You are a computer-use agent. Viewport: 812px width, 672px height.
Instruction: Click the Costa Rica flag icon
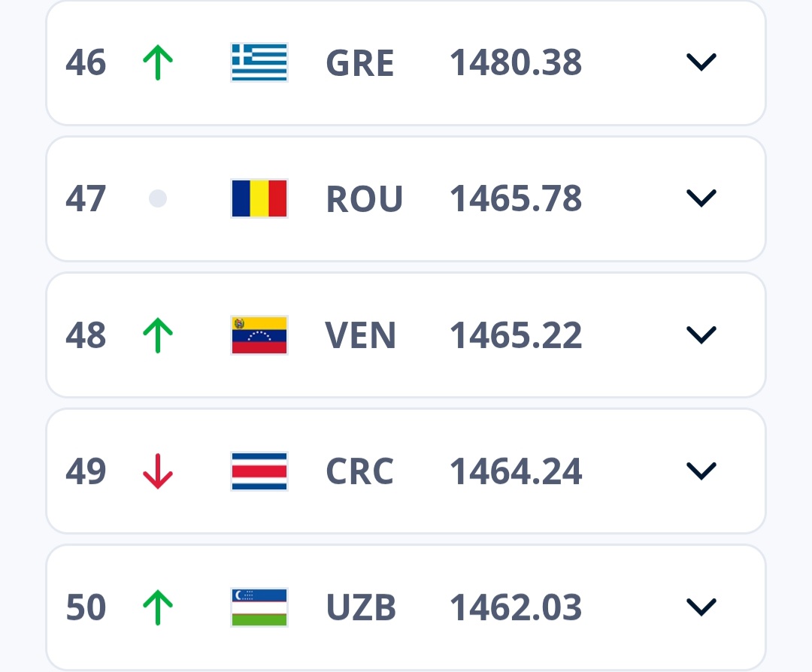coord(259,471)
